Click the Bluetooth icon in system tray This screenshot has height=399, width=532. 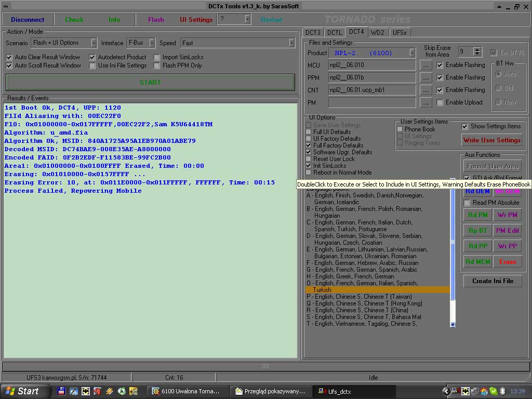tap(503, 391)
